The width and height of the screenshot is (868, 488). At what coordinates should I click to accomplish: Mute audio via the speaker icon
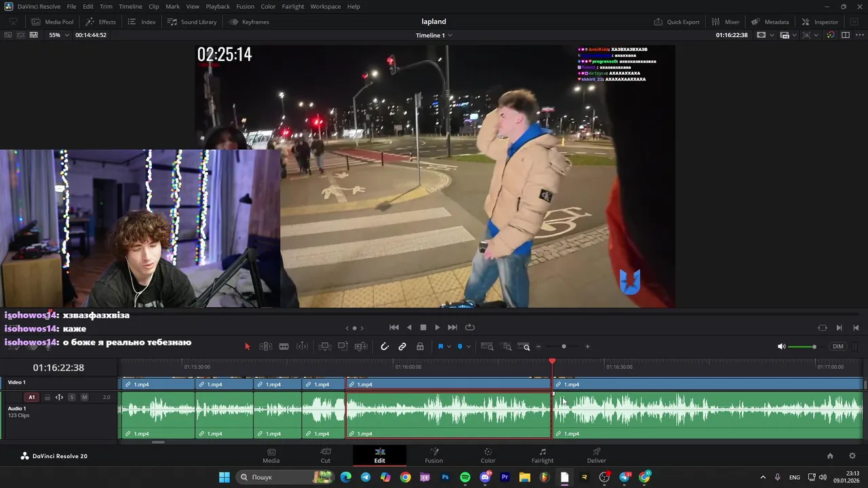point(781,346)
